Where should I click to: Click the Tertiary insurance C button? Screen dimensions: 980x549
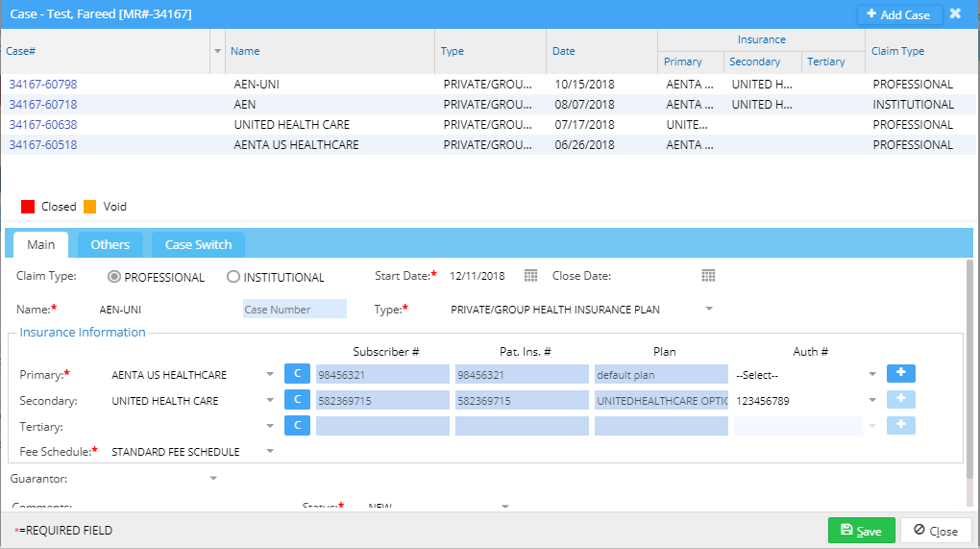(x=297, y=425)
